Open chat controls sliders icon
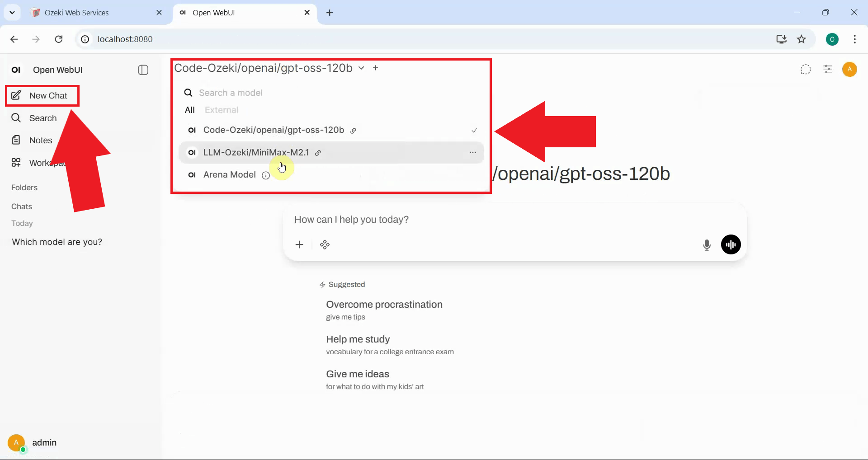 (x=827, y=70)
